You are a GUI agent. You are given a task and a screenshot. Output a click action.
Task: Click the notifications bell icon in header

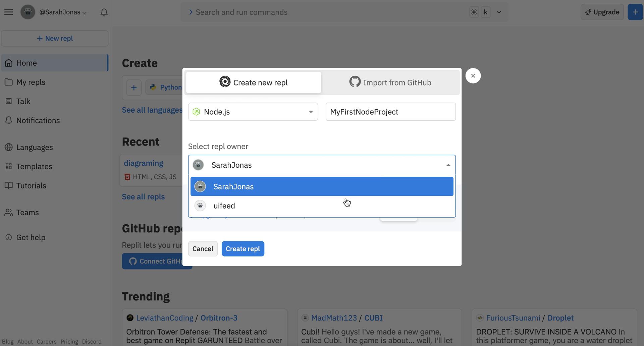pos(104,12)
